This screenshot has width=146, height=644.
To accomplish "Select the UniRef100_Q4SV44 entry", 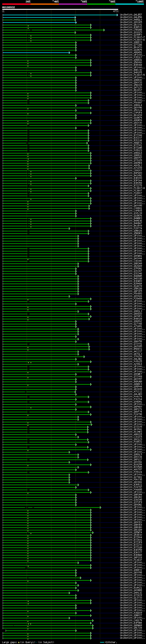I will point(131,259).
